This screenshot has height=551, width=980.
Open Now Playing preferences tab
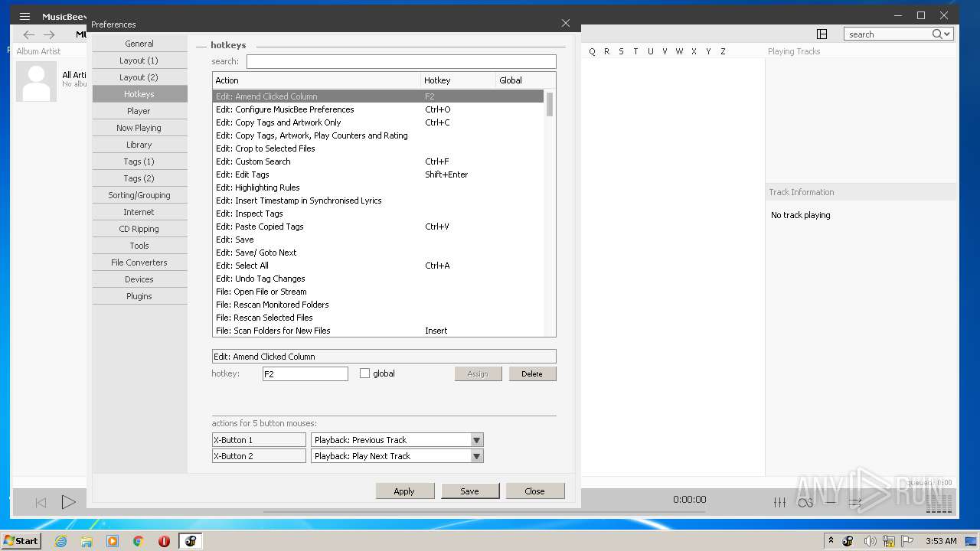[139, 128]
